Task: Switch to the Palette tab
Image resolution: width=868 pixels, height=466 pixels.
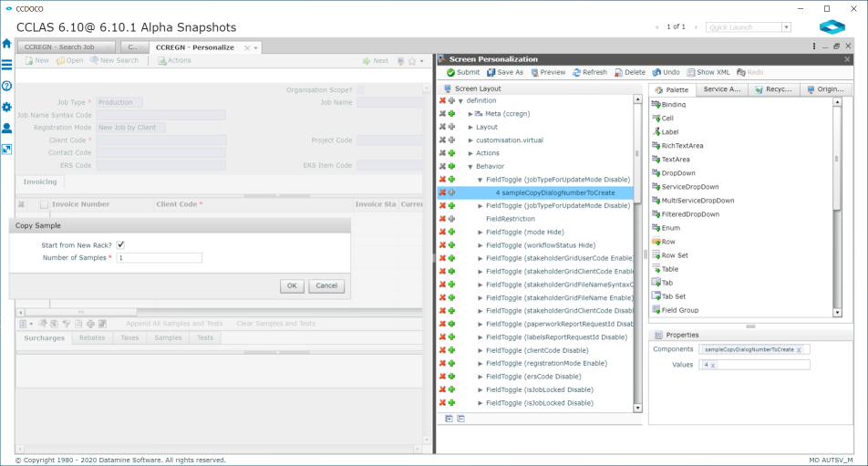Action: (x=672, y=89)
